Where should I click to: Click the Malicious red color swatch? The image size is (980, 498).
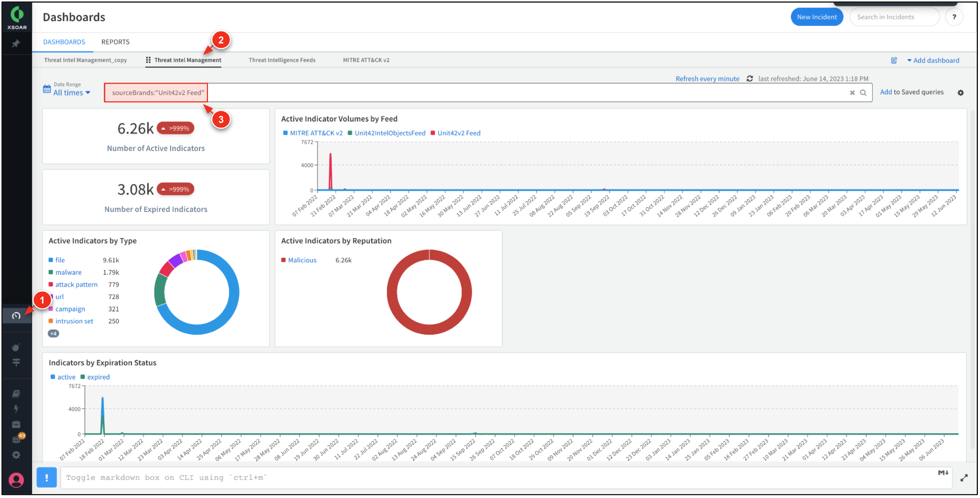(283, 260)
